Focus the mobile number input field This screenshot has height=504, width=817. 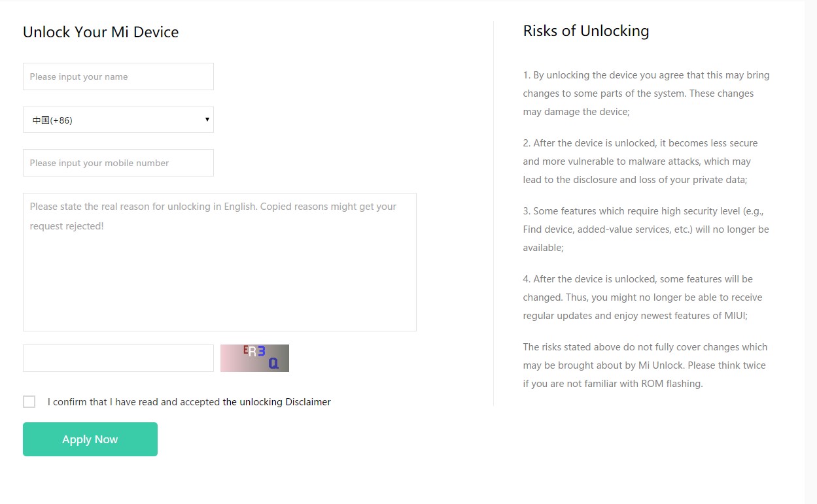click(x=118, y=163)
